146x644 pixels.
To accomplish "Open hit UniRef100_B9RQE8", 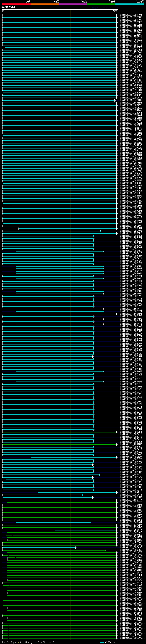I will pyautogui.click(x=131, y=22).
